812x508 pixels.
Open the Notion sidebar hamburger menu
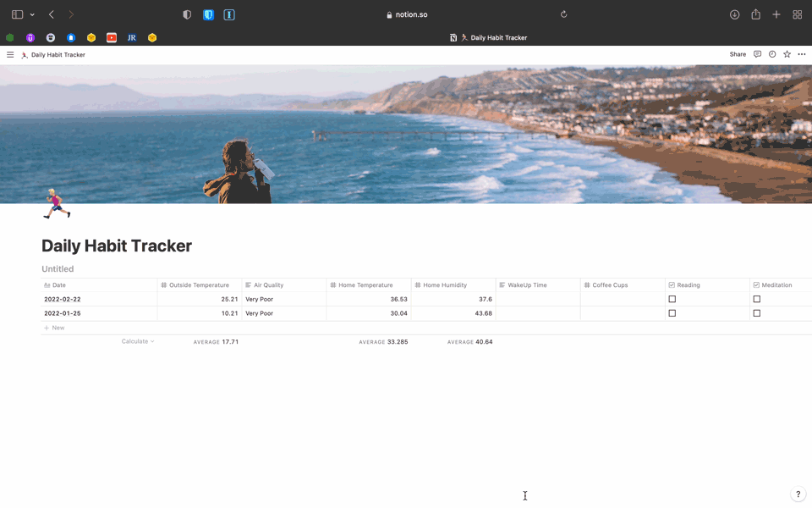pyautogui.click(x=10, y=55)
